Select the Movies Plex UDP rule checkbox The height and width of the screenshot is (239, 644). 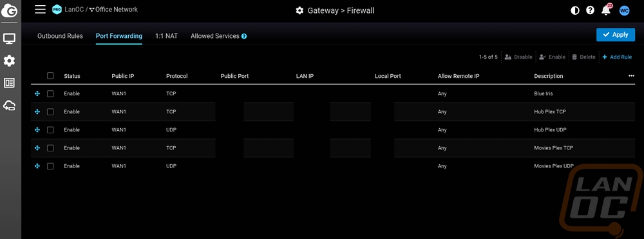click(x=50, y=166)
